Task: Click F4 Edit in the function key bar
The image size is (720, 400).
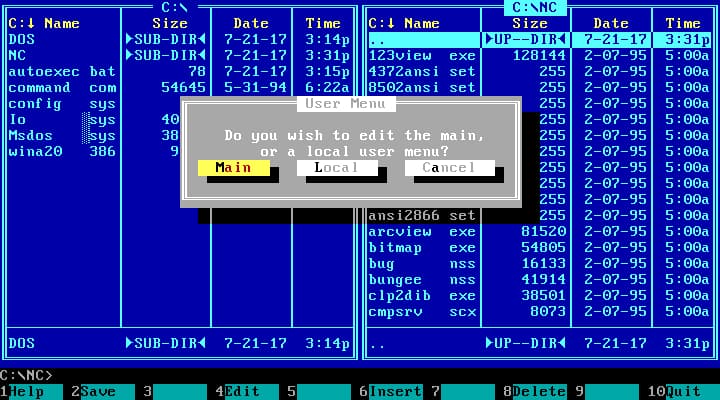Action: 247,392
